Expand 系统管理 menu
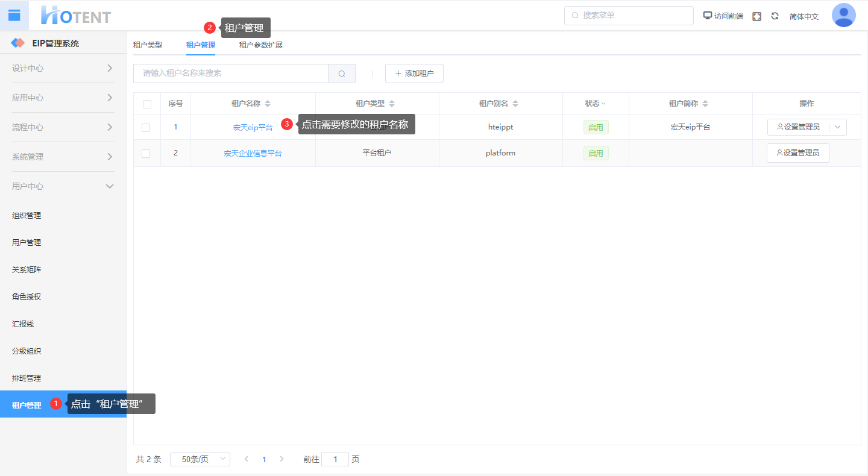Viewport: 868px width, 476px height. 63,157
